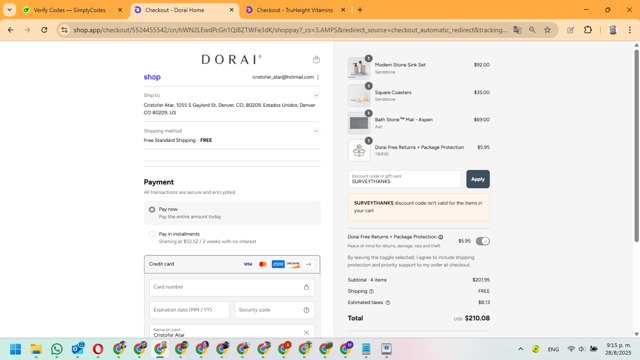This screenshot has width=640, height=360.
Task: Click the page vertical scrollbar
Action: point(636,146)
